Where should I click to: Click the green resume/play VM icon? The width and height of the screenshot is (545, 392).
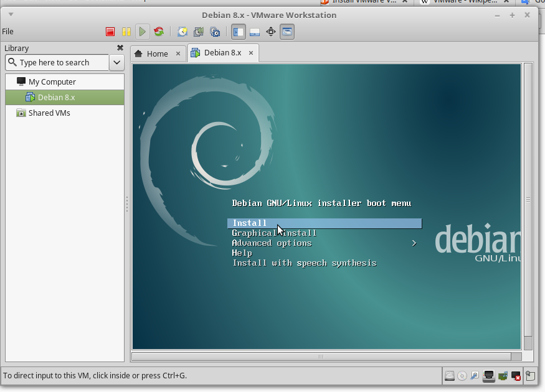(x=143, y=31)
